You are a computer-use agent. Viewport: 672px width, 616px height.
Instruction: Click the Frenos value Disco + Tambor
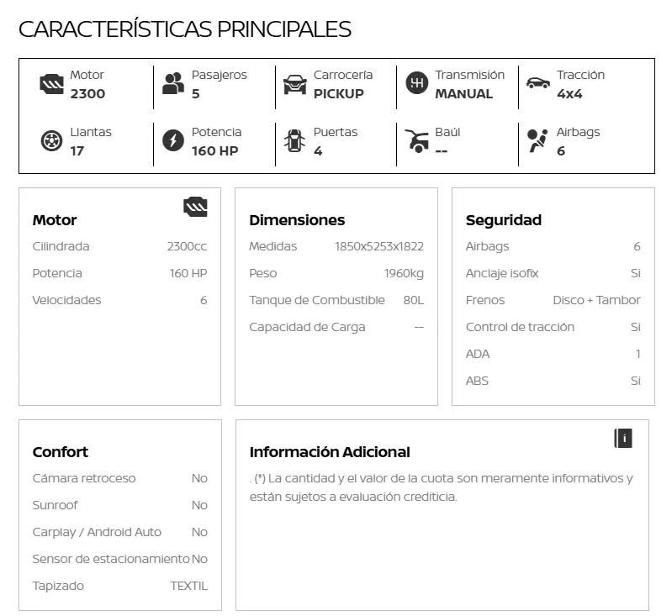596,300
